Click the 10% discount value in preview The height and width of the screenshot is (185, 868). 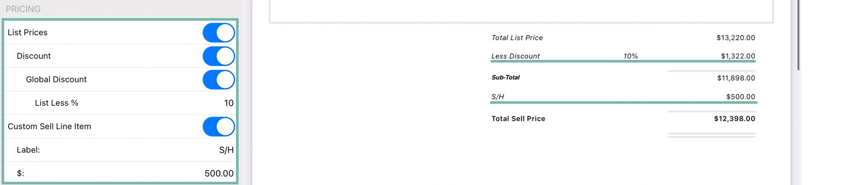coord(631,56)
